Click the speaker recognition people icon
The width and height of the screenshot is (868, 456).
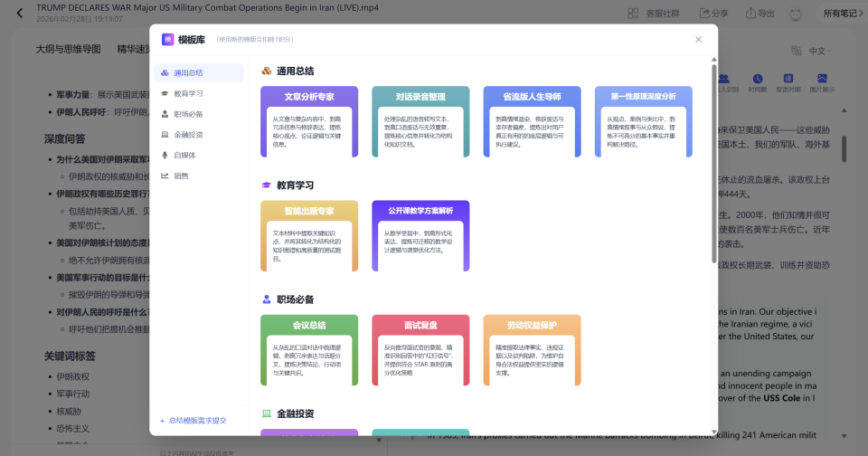coord(724,79)
